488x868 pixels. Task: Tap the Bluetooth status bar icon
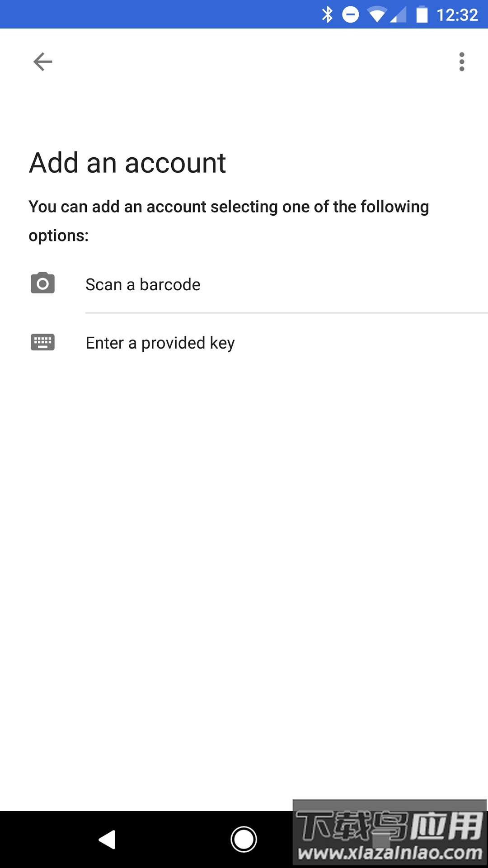327,14
